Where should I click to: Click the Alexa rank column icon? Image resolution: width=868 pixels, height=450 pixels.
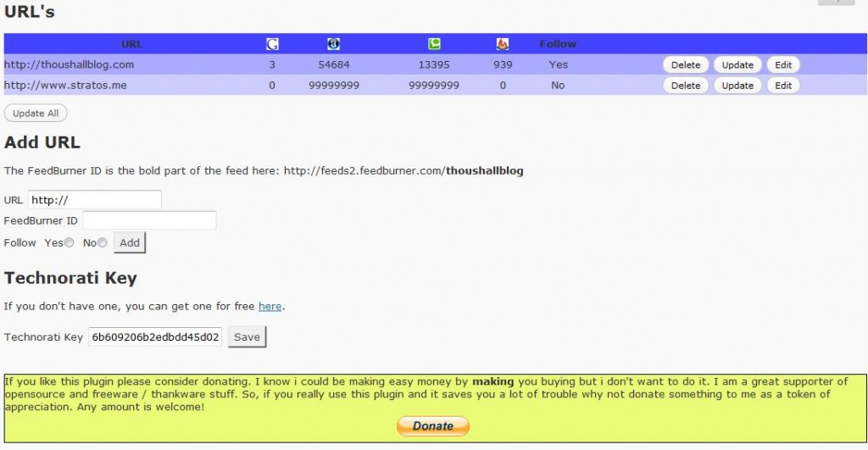tap(333, 44)
